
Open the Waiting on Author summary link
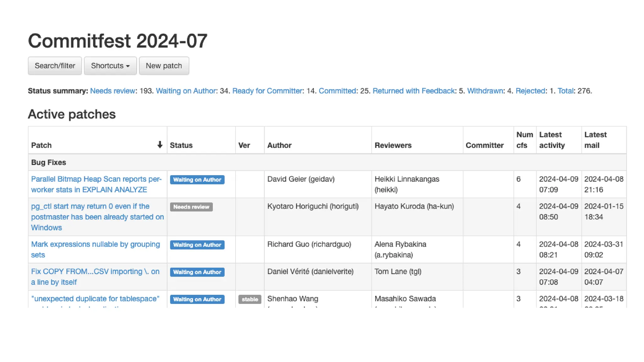point(186,91)
